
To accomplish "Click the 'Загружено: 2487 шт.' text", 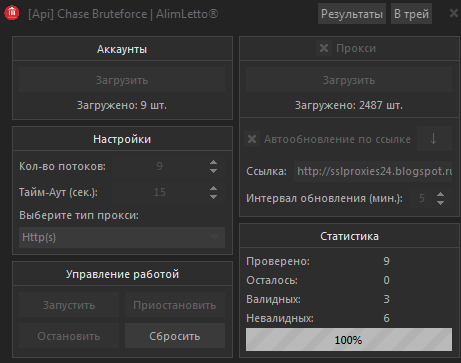I will pos(349,105).
